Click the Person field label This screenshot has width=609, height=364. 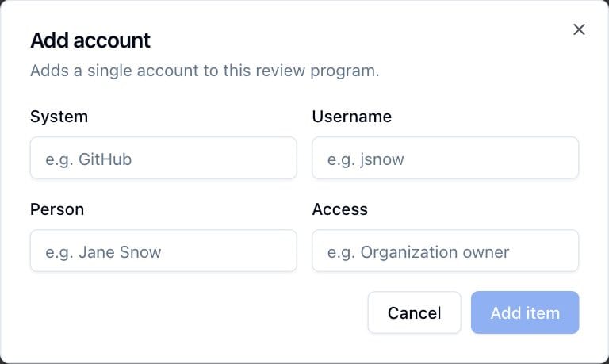57,209
